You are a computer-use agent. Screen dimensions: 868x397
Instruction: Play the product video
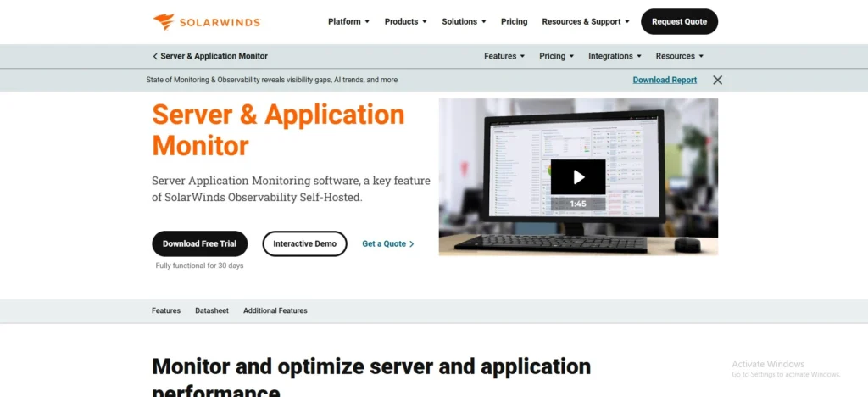(578, 176)
